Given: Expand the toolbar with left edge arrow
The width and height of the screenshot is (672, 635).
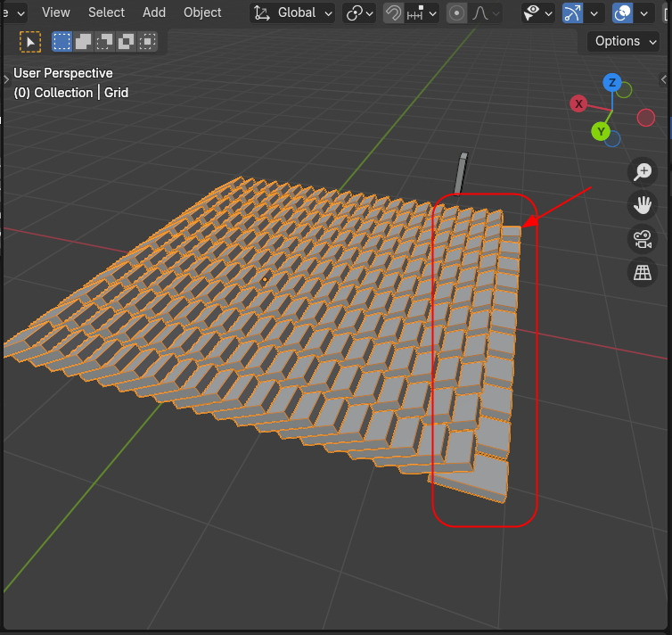Looking at the screenshot, I should pyautogui.click(x=6, y=79).
